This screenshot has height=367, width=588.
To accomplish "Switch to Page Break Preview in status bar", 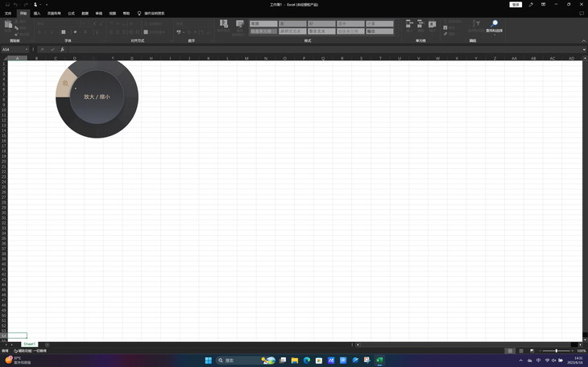I will [532, 351].
